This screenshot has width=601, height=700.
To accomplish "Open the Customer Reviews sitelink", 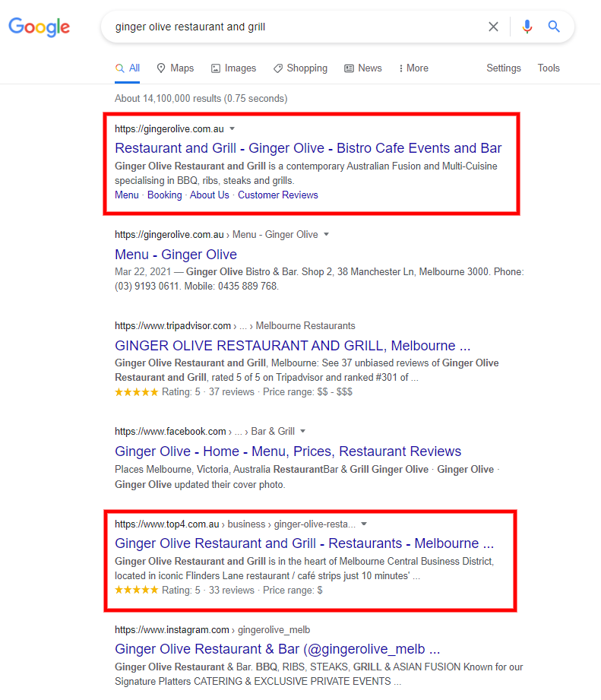I will pos(277,195).
